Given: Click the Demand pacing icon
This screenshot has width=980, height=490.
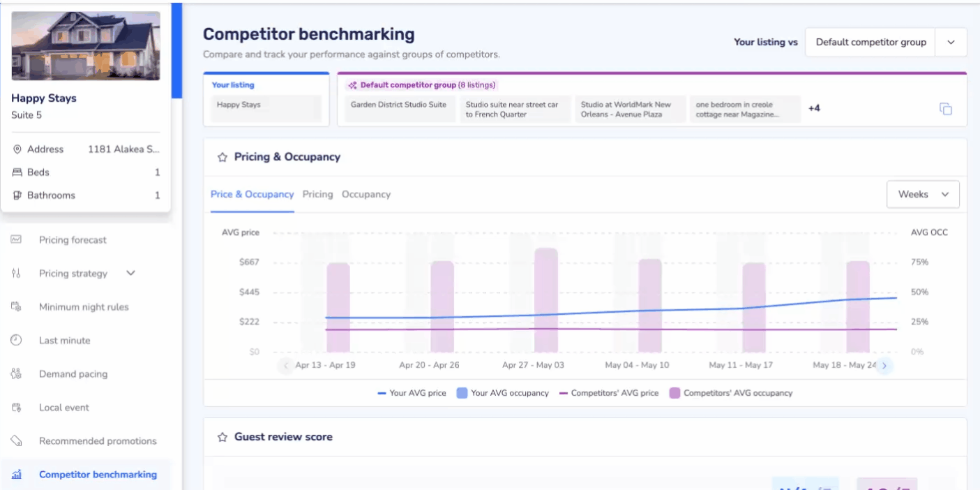Looking at the screenshot, I should (16, 373).
